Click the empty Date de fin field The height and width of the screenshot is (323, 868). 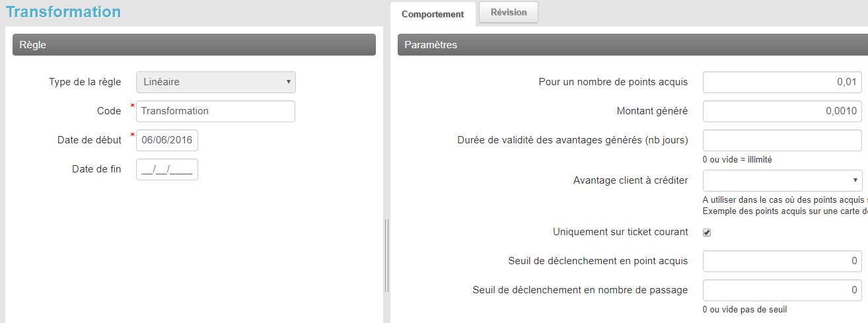[x=166, y=169]
